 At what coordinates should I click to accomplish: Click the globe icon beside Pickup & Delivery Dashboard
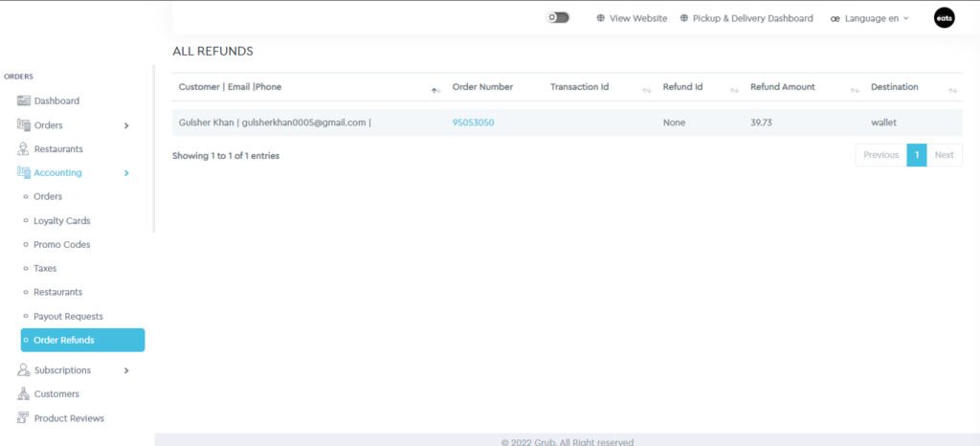click(x=684, y=18)
